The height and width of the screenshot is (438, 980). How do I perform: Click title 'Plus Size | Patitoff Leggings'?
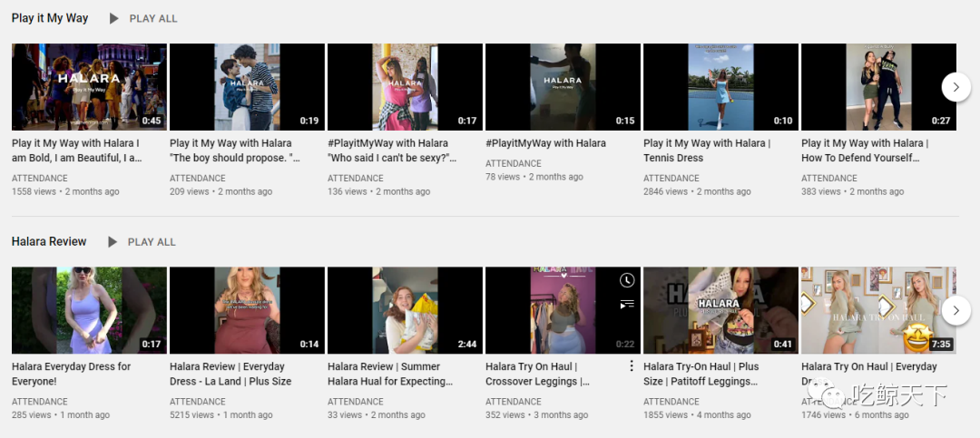tap(701, 374)
